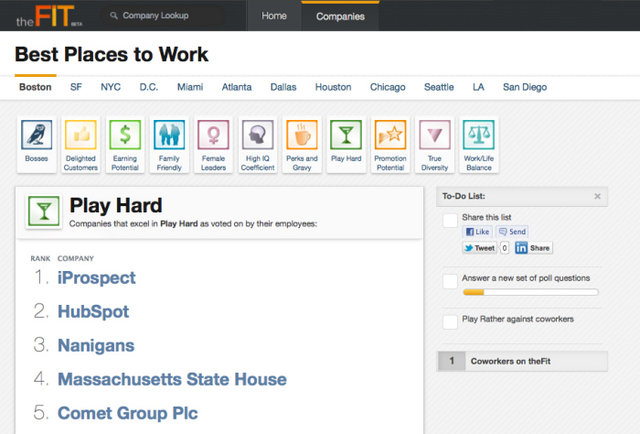Viewport: 640px width, 434px height.
Task: Select the True Diversity triangle icon
Action: (435, 135)
